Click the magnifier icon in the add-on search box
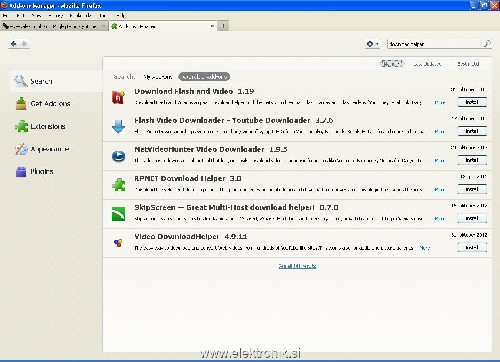The width and height of the screenshot is (500, 362). [x=487, y=44]
